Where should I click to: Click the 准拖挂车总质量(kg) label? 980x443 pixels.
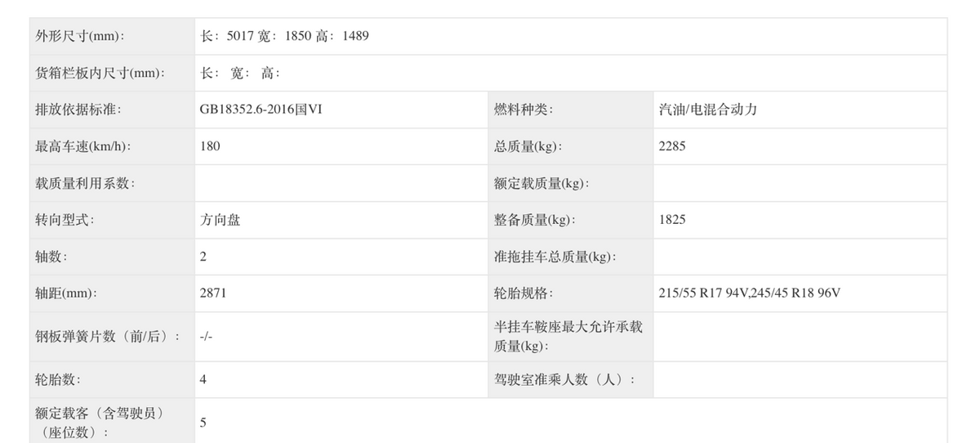555,257
